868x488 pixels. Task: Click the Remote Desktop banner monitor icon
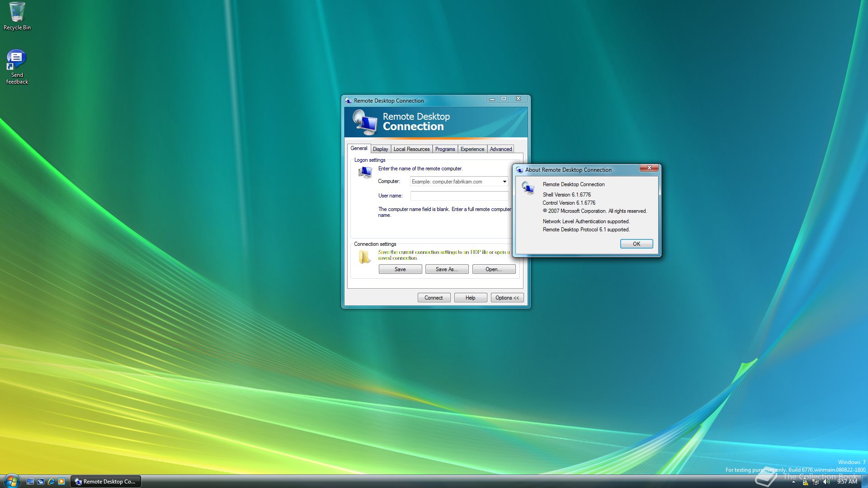pos(365,122)
